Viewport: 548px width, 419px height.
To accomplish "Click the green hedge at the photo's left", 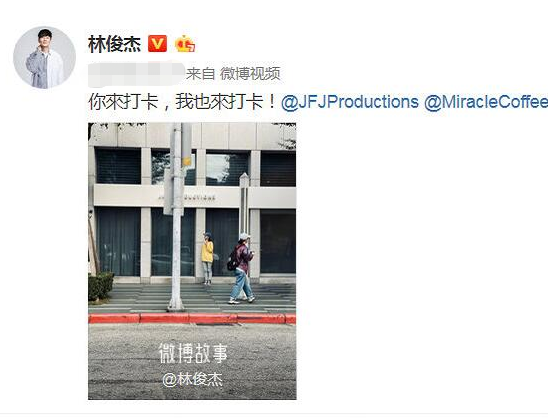I will pyautogui.click(x=101, y=286).
